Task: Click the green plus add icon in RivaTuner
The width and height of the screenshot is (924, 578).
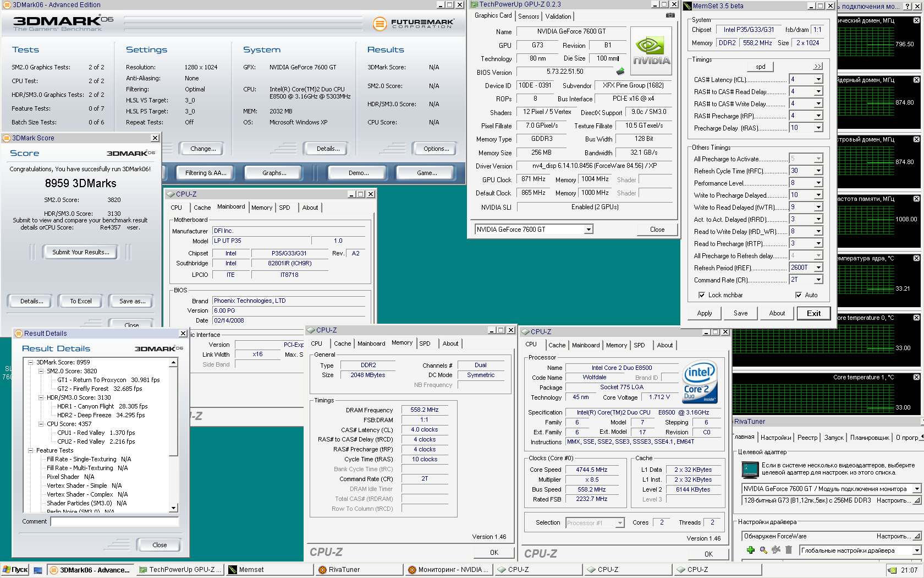Action: pyautogui.click(x=751, y=550)
